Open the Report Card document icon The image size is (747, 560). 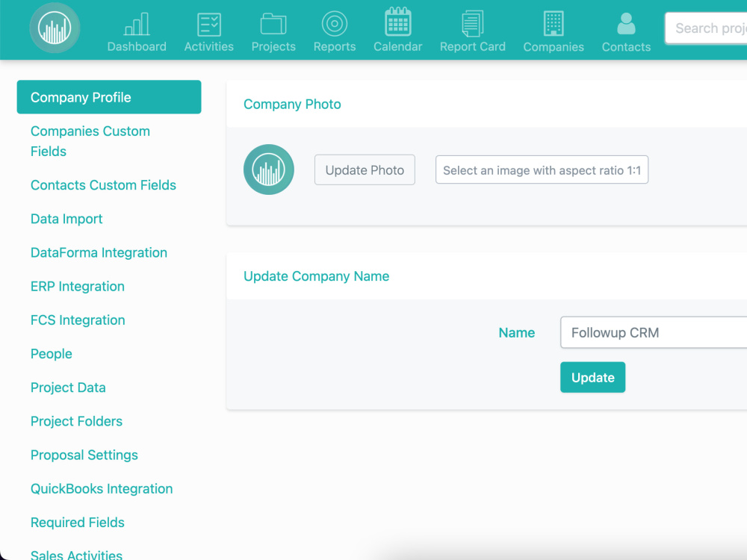(473, 24)
